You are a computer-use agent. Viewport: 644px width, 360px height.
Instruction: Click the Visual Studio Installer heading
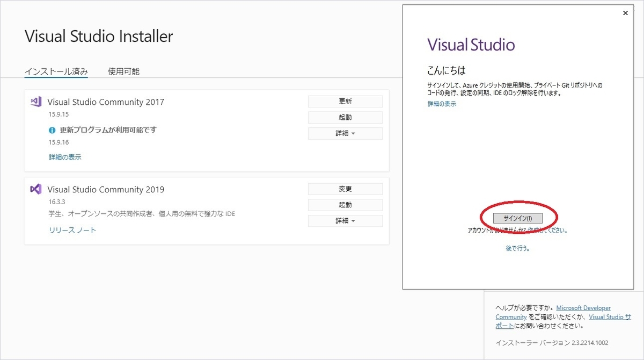(x=99, y=37)
